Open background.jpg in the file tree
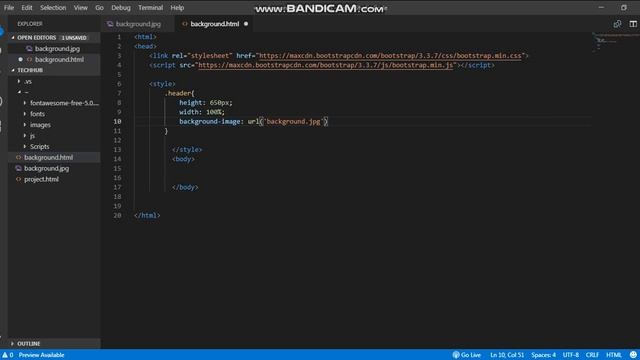Screen dimensions: 640x360 (x=46, y=169)
